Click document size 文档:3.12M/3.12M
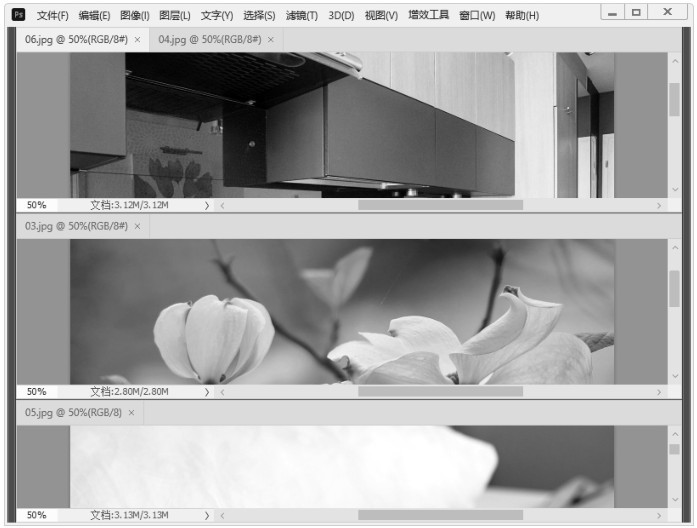 [129, 205]
